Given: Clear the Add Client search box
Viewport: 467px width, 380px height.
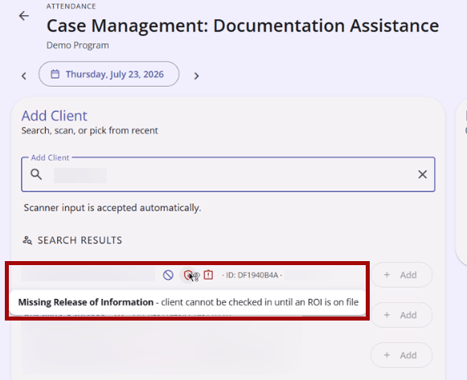Looking at the screenshot, I should coord(422,174).
